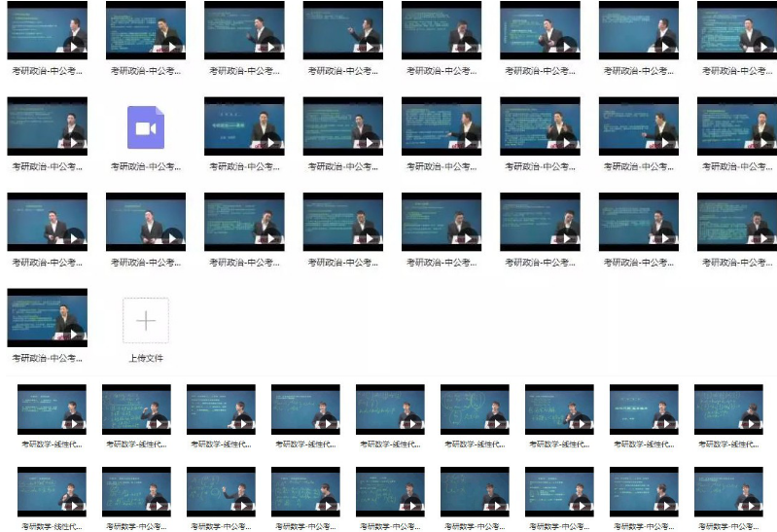Open the first 考研数学-线性代 video thumbnail

pos(52,409)
